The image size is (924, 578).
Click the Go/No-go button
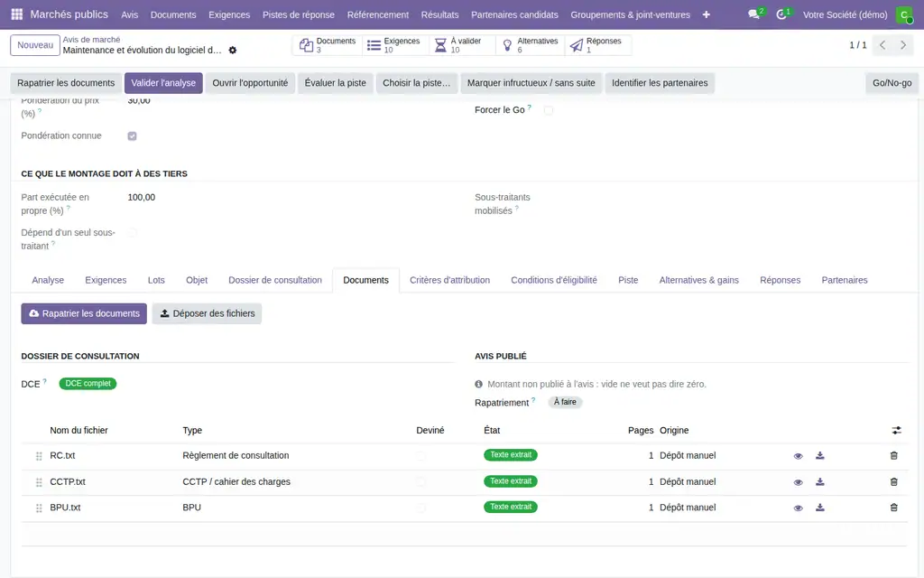click(x=892, y=83)
